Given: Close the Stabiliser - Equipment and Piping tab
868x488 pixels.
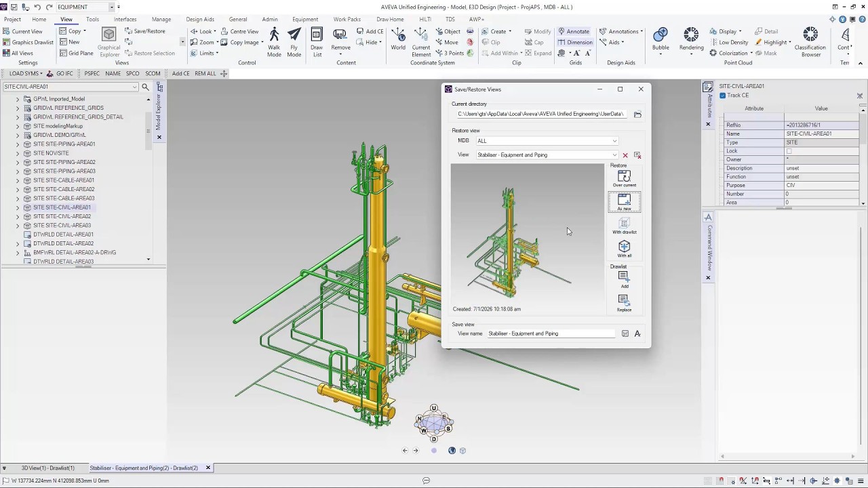Looking at the screenshot, I should pos(208,468).
